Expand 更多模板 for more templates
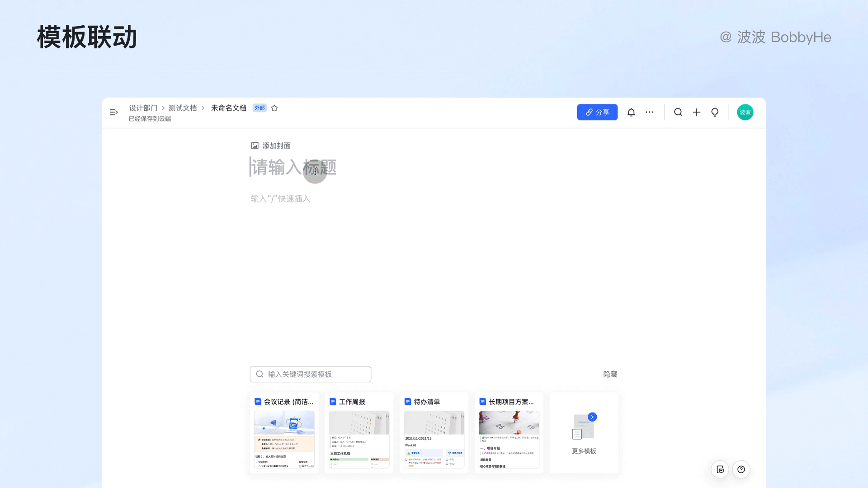Viewport: 868px width, 488px height. point(584,433)
